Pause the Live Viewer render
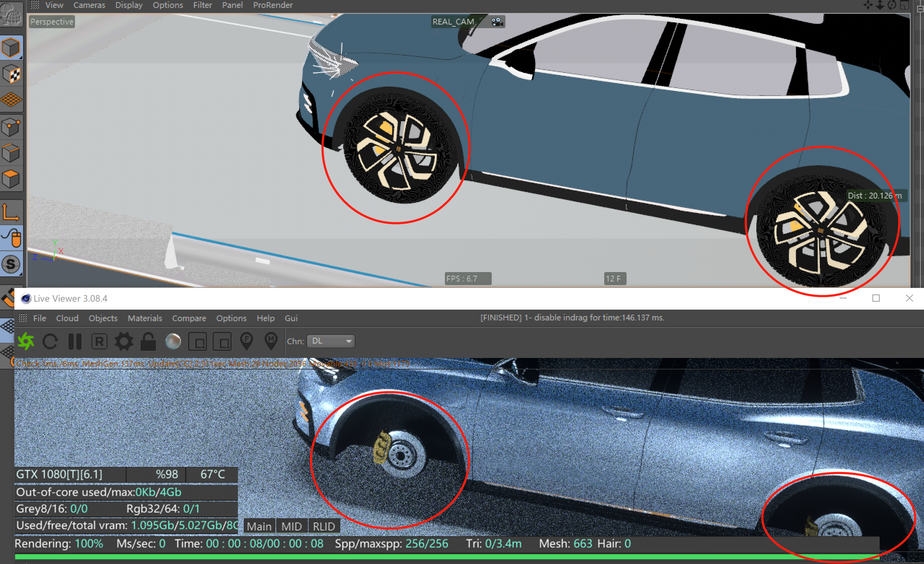 click(75, 341)
